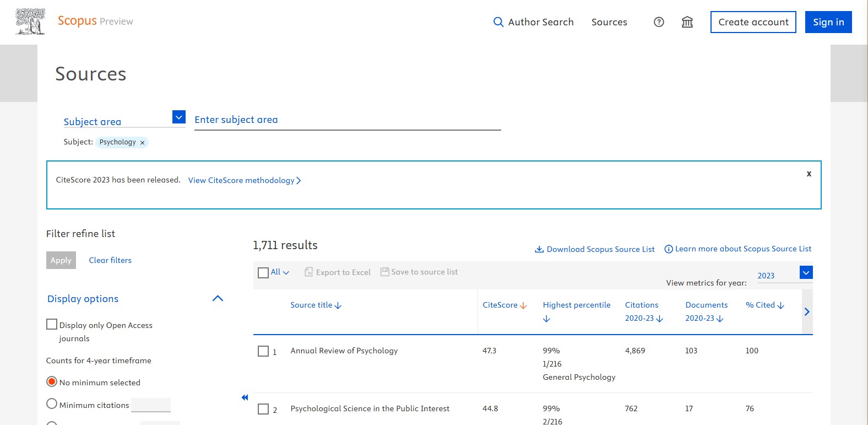The image size is (868, 425).
Task: Click the General Psychology category text
Action: click(x=579, y=377)
